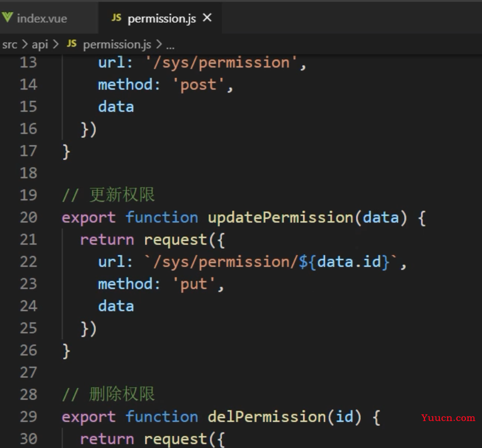The width and height of the screenshot is (482, 448).
Task: Click line number 13 in gutter
Action: [28, 63]
